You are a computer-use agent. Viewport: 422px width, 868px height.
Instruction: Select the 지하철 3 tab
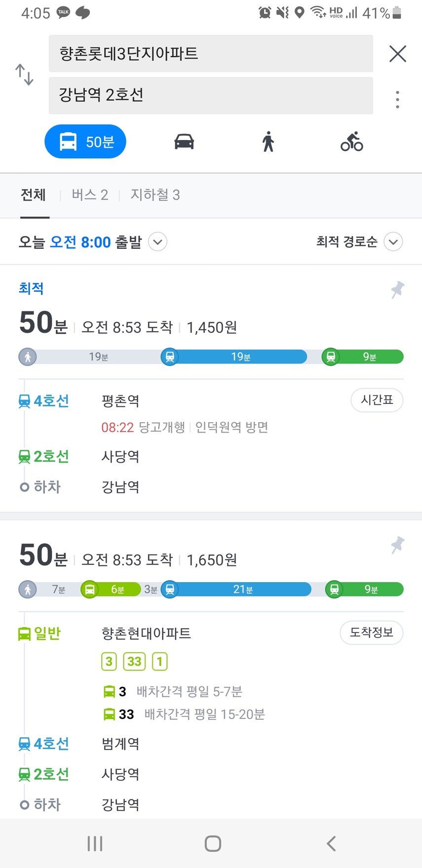coord(155,195)
